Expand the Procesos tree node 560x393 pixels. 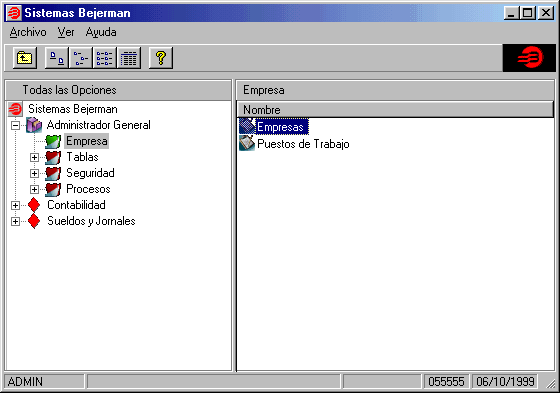(34, 189)
